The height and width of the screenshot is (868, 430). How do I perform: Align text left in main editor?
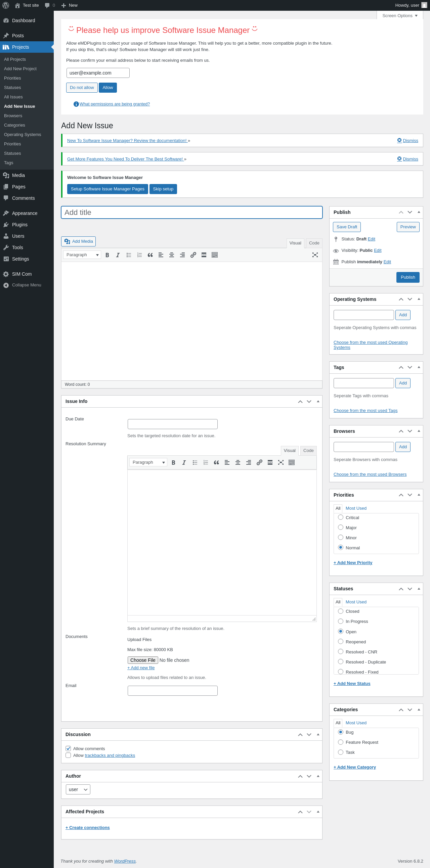(161, 255)
